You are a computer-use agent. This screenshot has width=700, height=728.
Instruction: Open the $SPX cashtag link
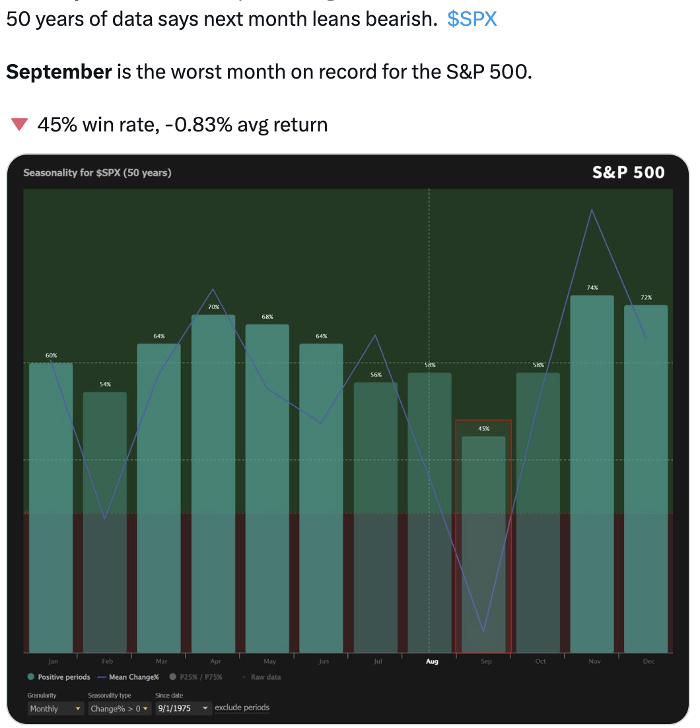[472, 19]
